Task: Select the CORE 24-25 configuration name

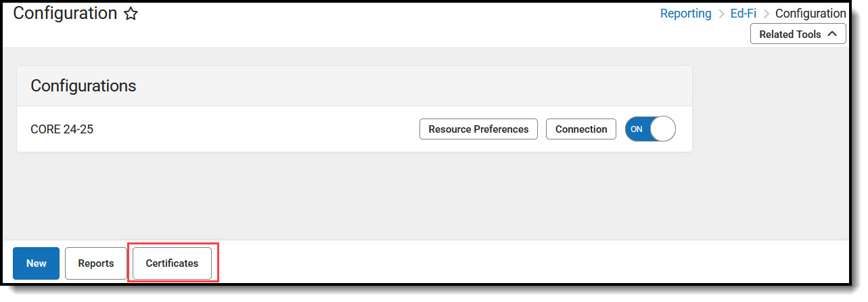Action: click(x=62, y=129)
